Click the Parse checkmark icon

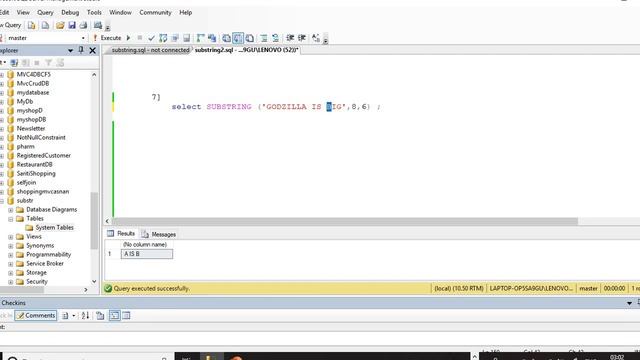pos(151,38)
